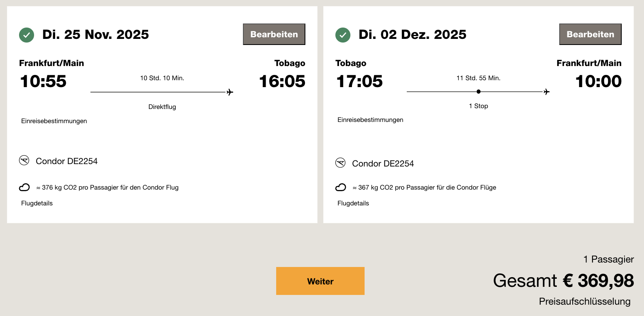Click the Di. 25 Nov. 2025 date heading
Screen dimensions: 644x316
pyautogui.click(x=95, y=34)
